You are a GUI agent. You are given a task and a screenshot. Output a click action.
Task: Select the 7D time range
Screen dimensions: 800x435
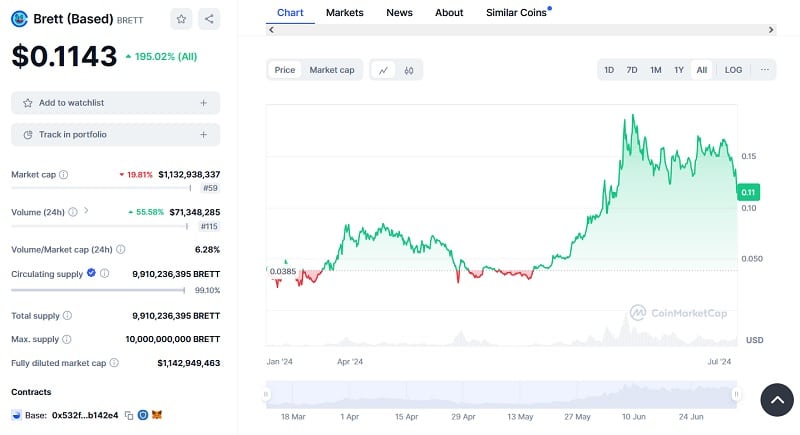[632, 70]
